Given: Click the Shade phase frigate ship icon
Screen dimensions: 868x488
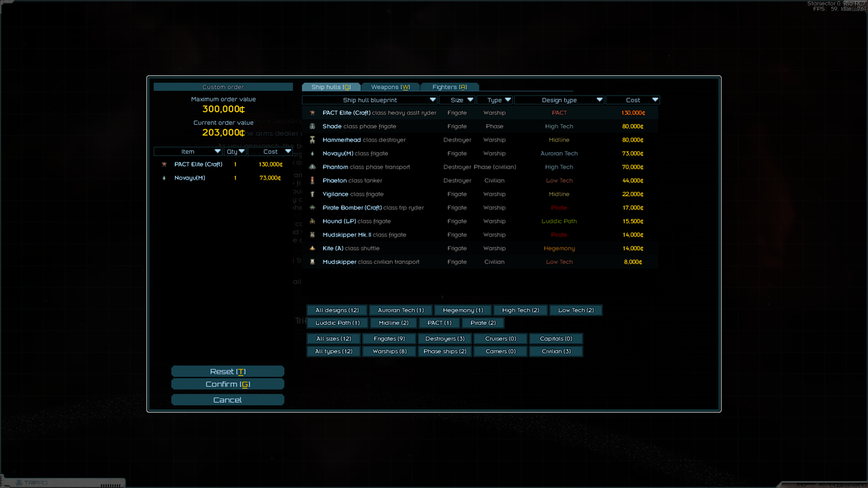Looking at the screenshot, I should 312,126.
